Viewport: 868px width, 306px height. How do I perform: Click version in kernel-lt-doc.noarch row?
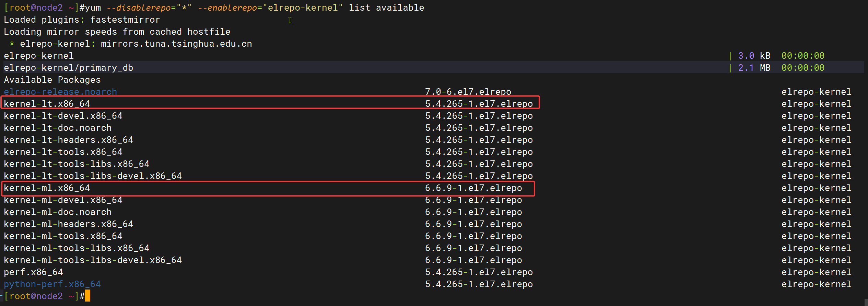point(479,128)
